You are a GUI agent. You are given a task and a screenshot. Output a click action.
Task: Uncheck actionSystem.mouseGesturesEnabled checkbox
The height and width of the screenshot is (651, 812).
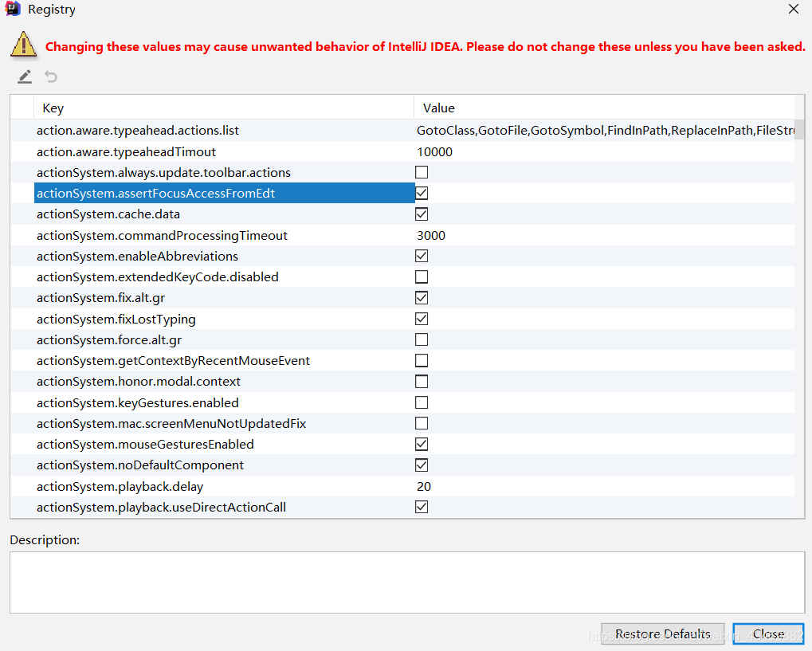[x=422, y=445]
